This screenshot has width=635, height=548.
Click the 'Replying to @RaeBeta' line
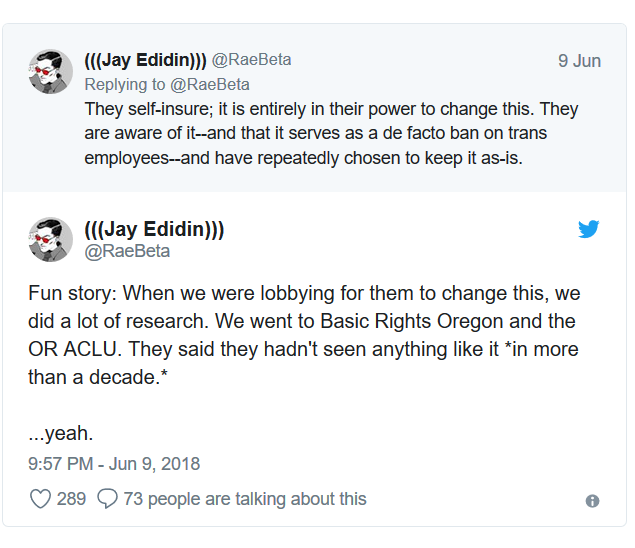[166, 84]
